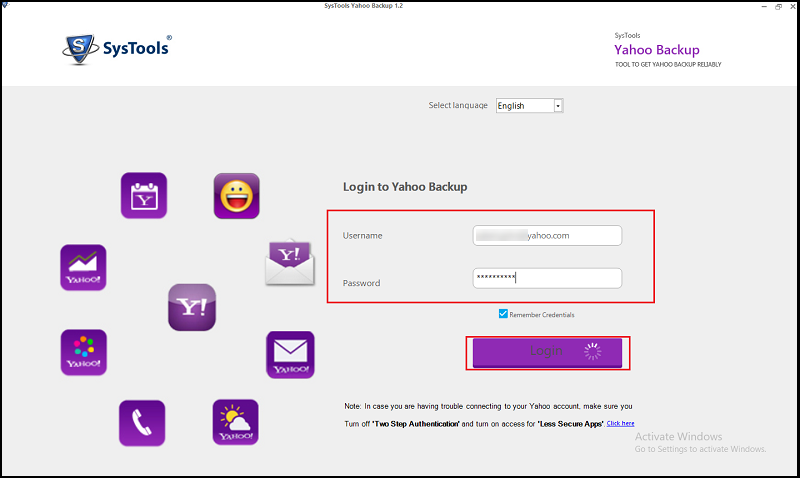Click the Yahoo Calendar icon
The height and width of the screenshot is (478, 800).
tap(144, 195)
